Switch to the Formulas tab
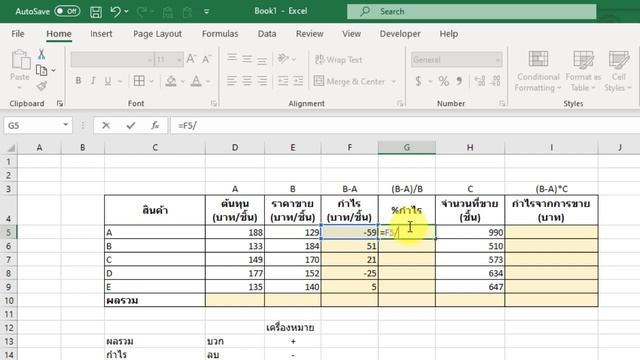Screen dimensions: 640x360 click(x=220, y=34)
